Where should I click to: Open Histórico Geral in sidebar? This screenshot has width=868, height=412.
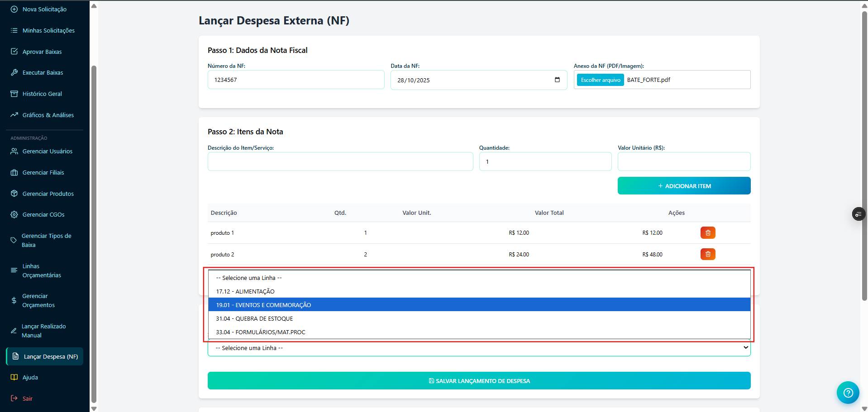pos(42,94)
